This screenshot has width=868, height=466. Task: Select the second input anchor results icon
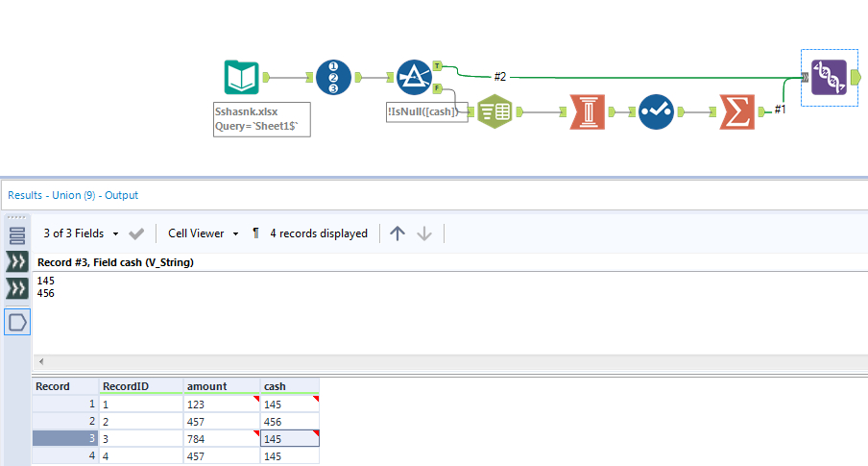pyautogui.click(x=17, y=288)
